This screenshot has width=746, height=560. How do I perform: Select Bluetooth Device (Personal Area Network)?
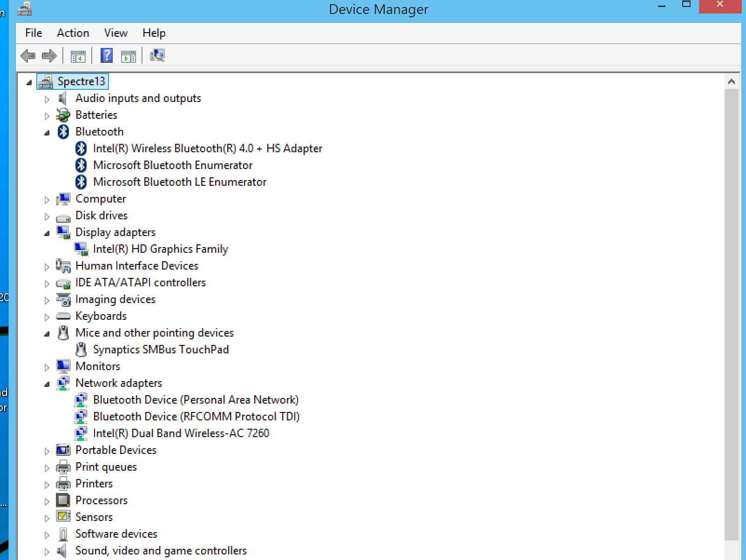pyautogui.click(x=196, y=400)
